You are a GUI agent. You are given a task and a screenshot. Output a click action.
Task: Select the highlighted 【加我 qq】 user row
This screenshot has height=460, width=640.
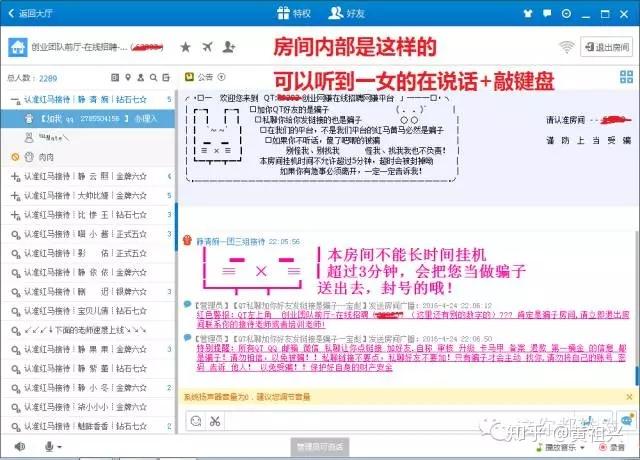coord(88,119)
